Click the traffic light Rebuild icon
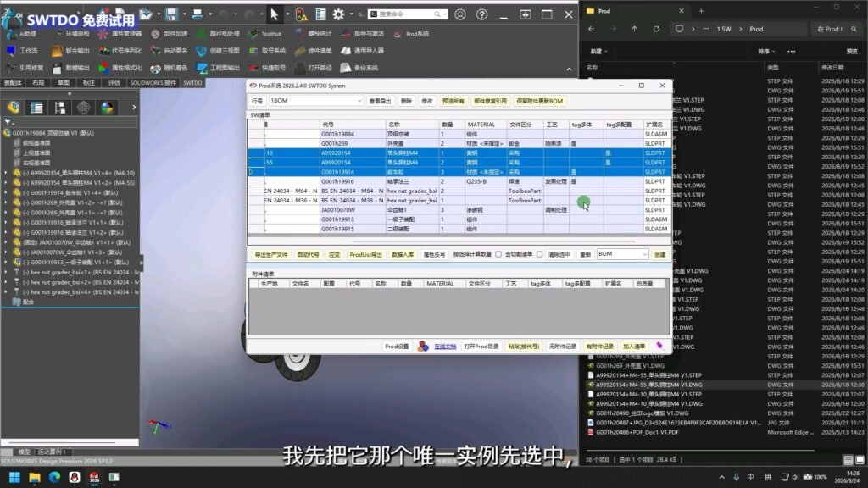The height and width of the screenshot is (488, 868). coord(301,14)
